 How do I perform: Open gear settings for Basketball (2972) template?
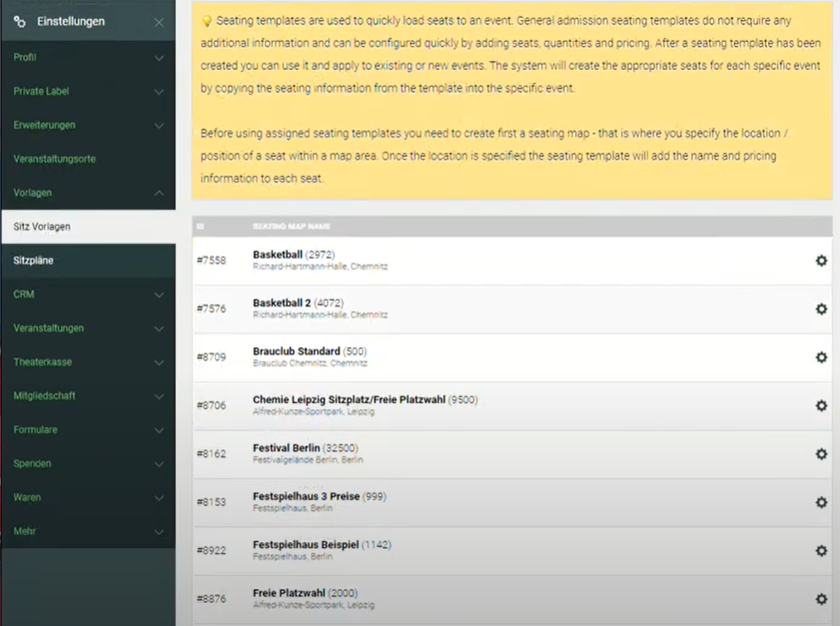820,261
